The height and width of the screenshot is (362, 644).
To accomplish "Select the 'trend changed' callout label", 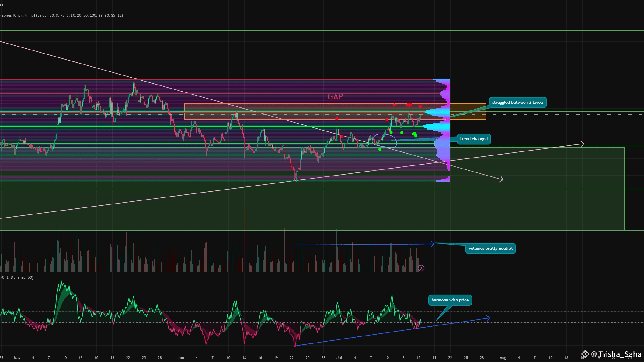I will tap(473, 139).
